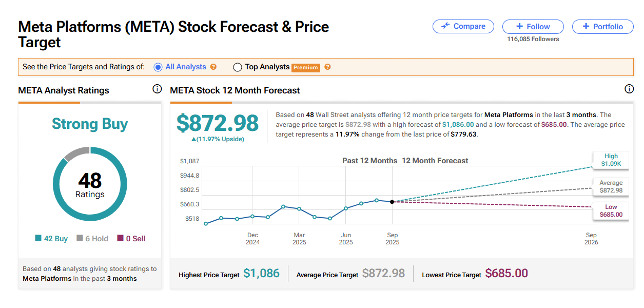Follow Meta Platforms stock

point(533,27)
